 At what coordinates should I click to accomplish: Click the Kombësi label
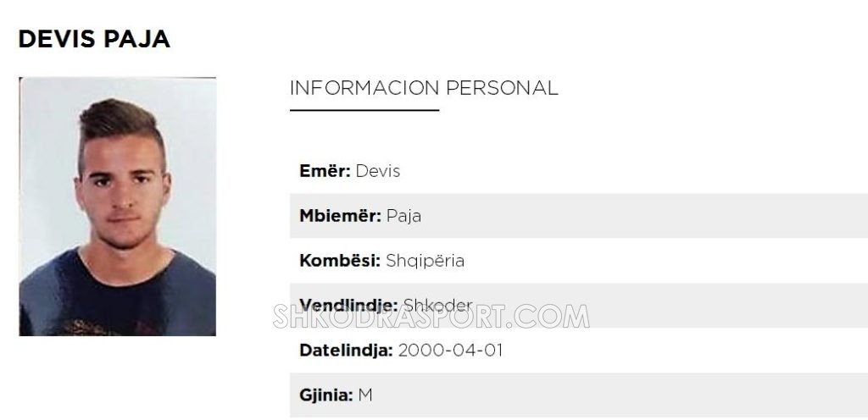pos(340,260)
